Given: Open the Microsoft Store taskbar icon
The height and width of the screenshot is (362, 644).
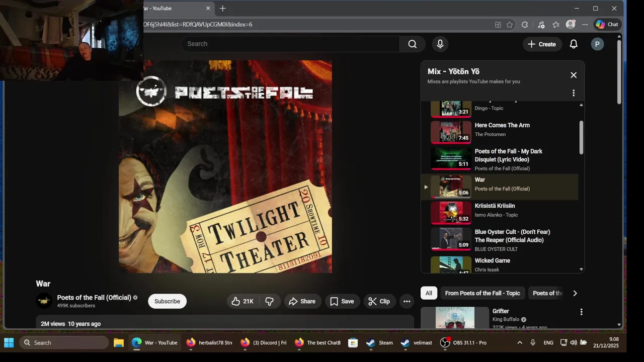Looking at the screenshot, I should [353, 342].
